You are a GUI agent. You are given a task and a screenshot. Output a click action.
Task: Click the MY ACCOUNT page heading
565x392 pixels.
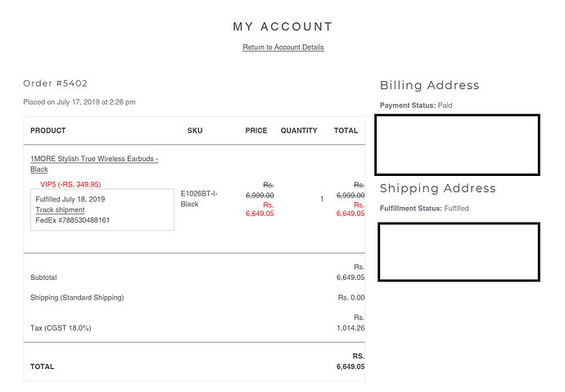tap(282, 26)
